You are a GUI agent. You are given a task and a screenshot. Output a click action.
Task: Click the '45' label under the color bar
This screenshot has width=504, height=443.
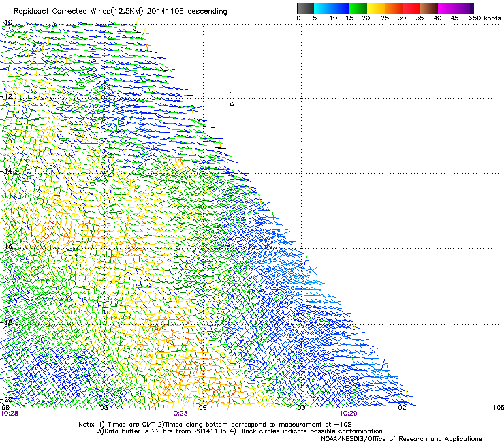click(x=454, y=18)
